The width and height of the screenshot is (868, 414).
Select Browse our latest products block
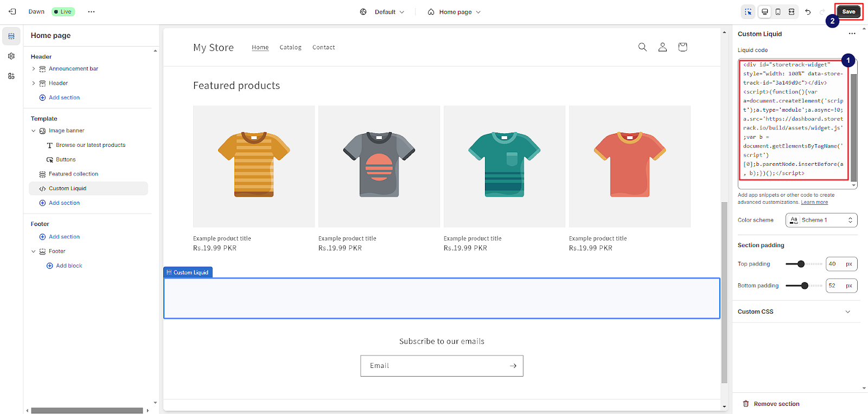[91, 145]
